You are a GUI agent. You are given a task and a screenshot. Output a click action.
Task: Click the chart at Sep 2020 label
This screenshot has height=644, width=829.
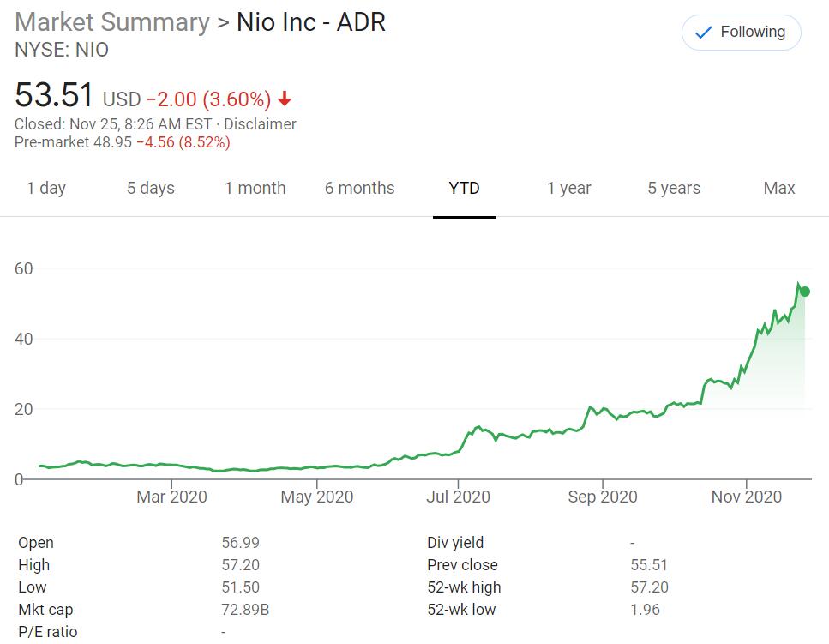[604, 497]
